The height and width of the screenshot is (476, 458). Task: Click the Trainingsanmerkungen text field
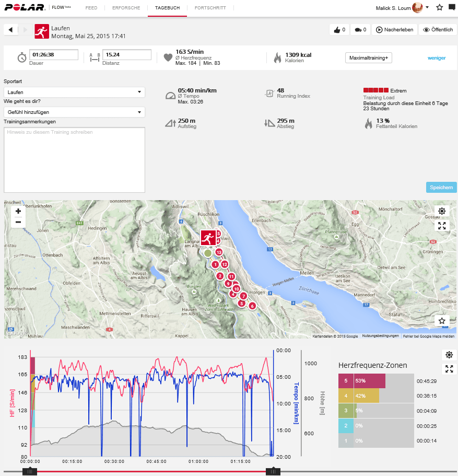tap(74, 159)
